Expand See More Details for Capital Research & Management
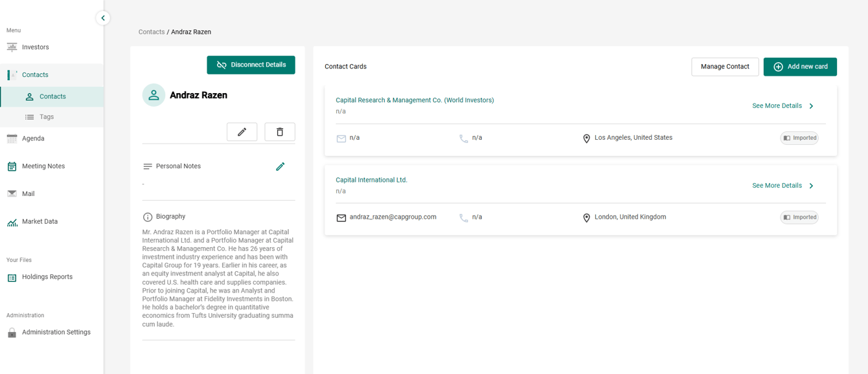The height and width of the screenshot is (374, 868). (783, 105)
